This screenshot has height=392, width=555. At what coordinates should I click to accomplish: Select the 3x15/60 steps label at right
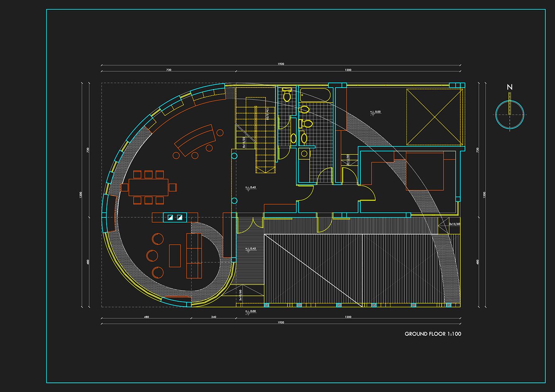pos(455,224)
